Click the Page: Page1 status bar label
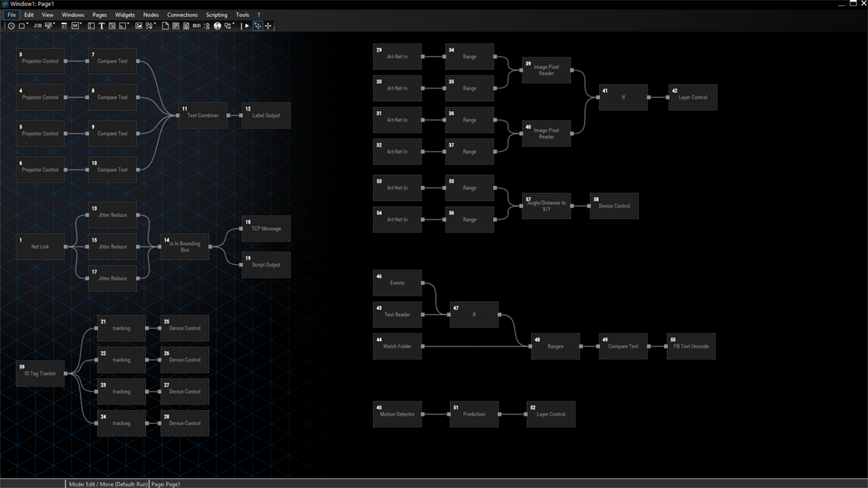The height and width of the screenshot is (488, 868). pos(166,484)
